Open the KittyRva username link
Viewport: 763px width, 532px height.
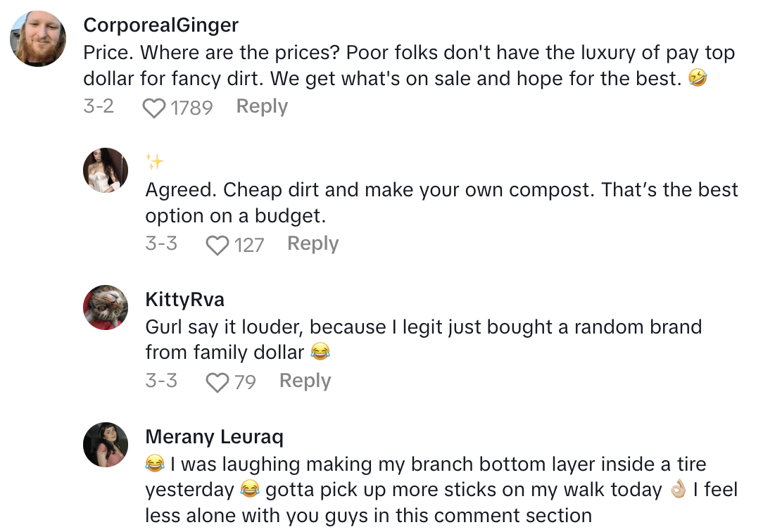click(184, 300)
